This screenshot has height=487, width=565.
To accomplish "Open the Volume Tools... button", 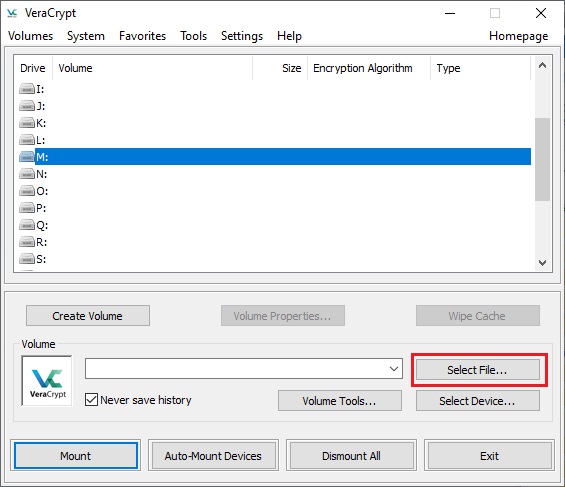I will click(339, 401).
